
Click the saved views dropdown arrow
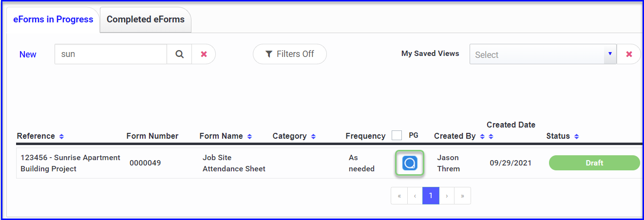pyautogui.click(x=610, y=54)
